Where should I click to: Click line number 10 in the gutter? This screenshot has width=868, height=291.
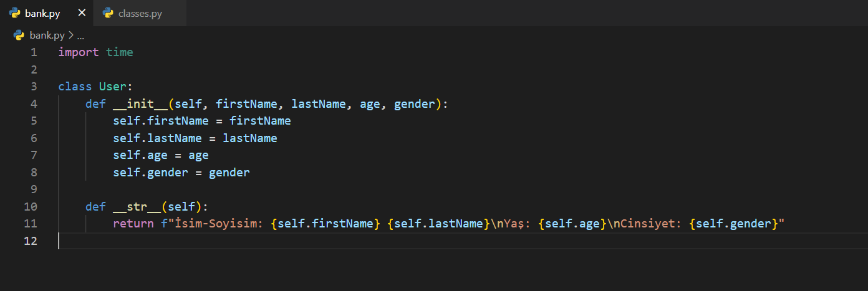[31, 206]
